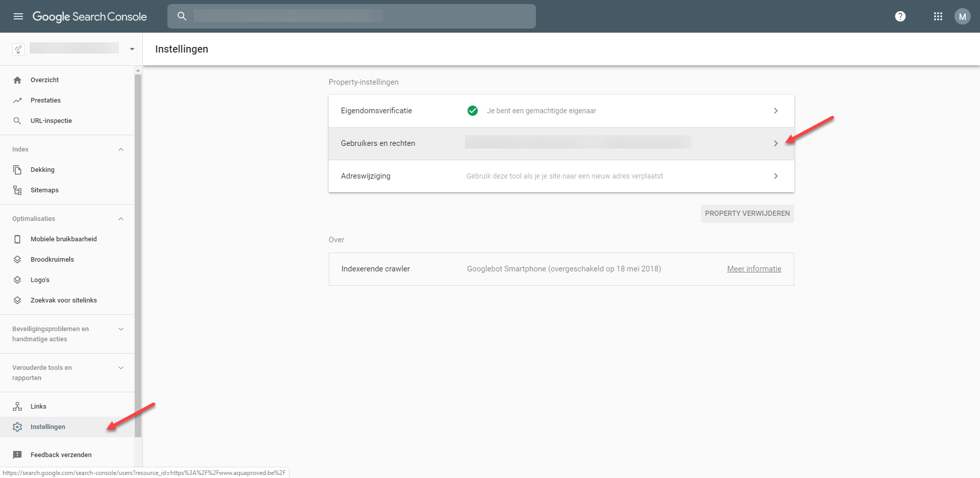Open the Meer informatie link

tap(754, 269)
